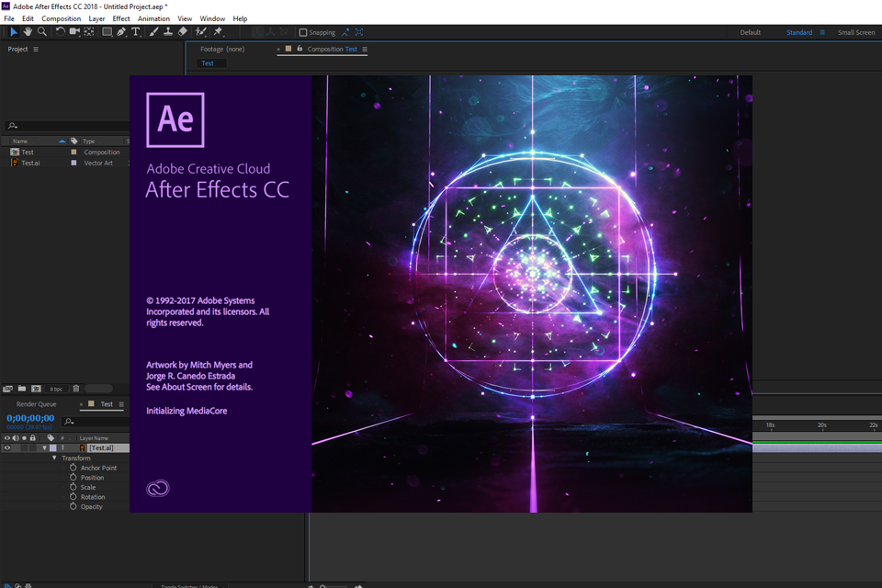Click the Test breadcrumb in composition viewer
The height and width of the screenshot is (588, 882).
point(208,63)
